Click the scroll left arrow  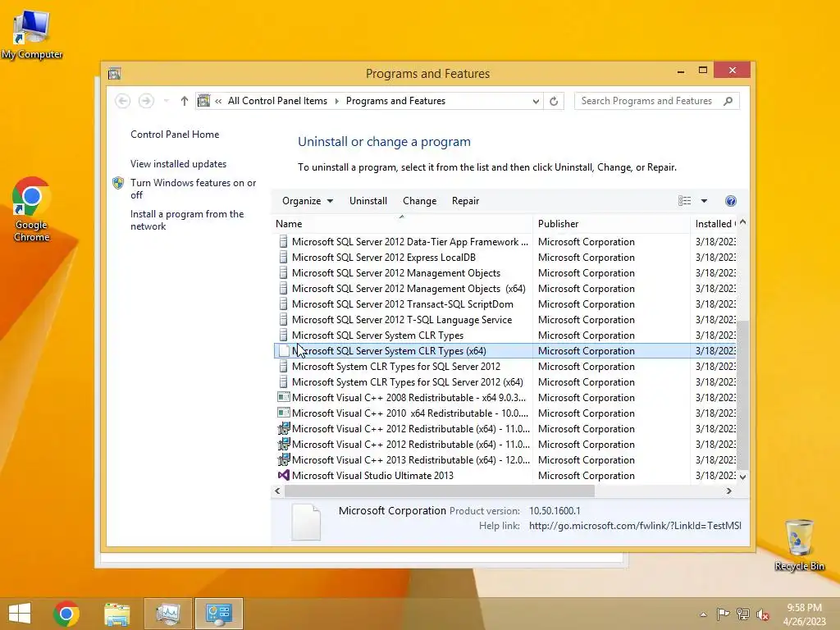coord(277,491)
